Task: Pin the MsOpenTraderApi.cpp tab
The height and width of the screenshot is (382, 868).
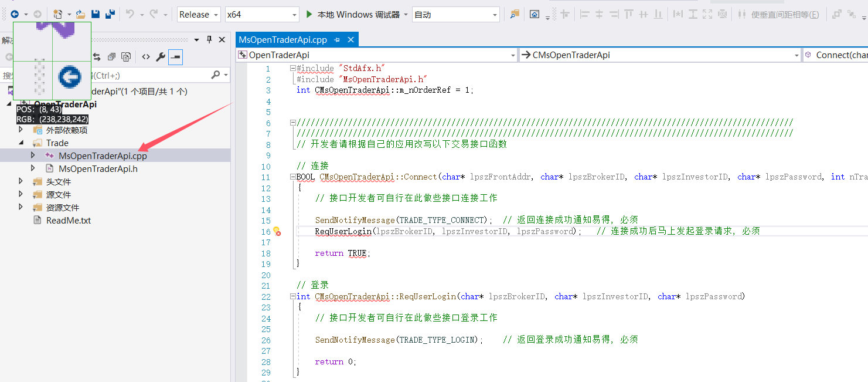Action: [x=338, y=40]
